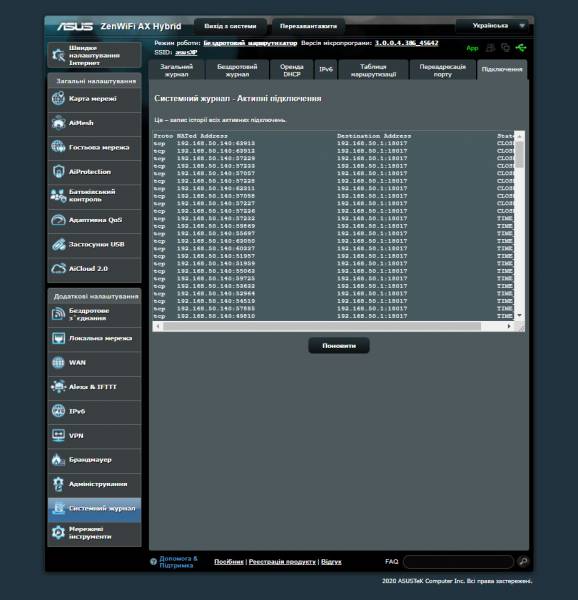Click the log scroll-left arrow
The image size is (578, 600).
(157, 326)
